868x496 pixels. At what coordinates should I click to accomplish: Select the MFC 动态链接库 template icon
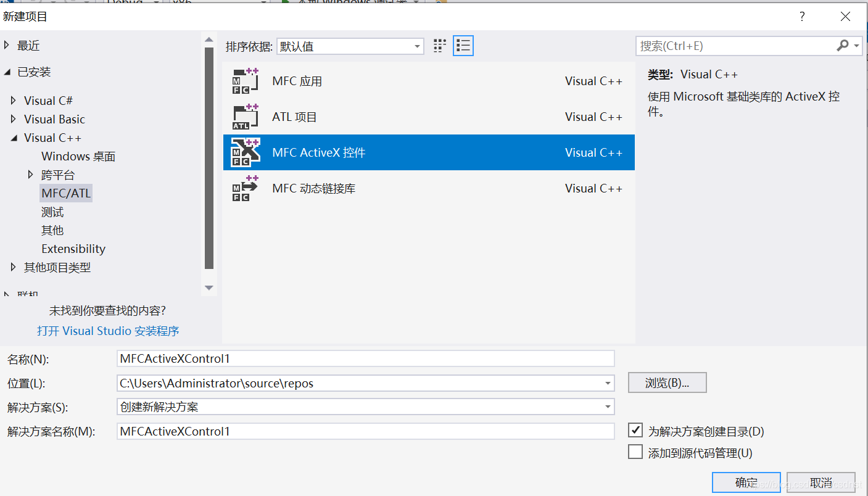click(x=245, y=188)
